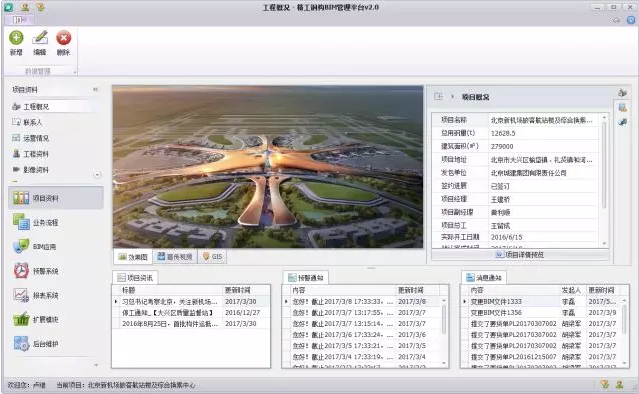This screenshot has width=639, height=394.
Task: Select alert row 截止2017/3/8 17:33:33
Action: [361, 302]
